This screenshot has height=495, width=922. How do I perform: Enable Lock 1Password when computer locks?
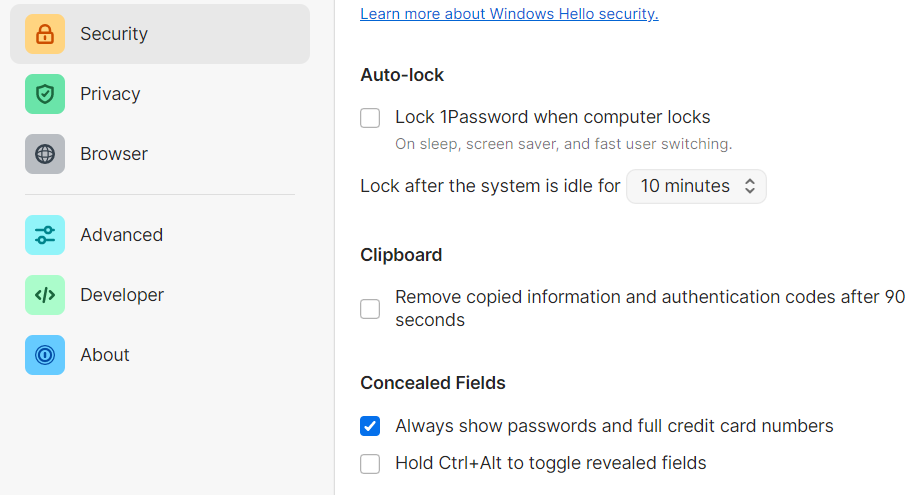click(370, 118)
